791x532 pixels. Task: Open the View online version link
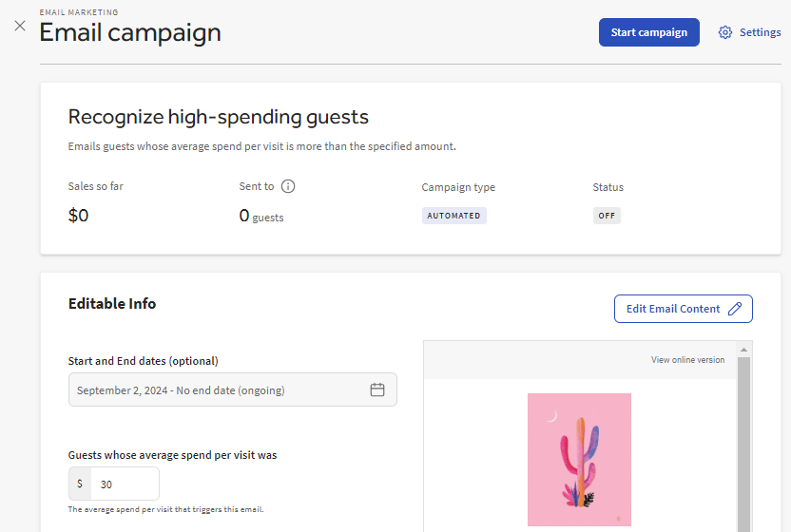click(x=687, y=360)
